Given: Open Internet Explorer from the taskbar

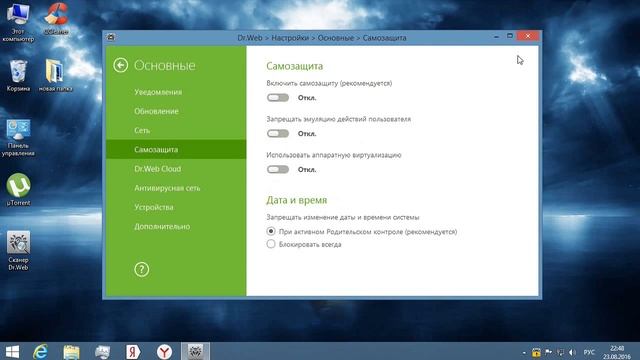Looking at the screenshot, I should 40,351.
